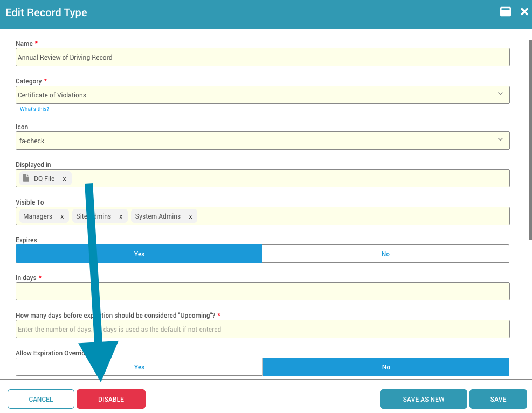
Task: Cancel editing the record type
Action: 41,400
